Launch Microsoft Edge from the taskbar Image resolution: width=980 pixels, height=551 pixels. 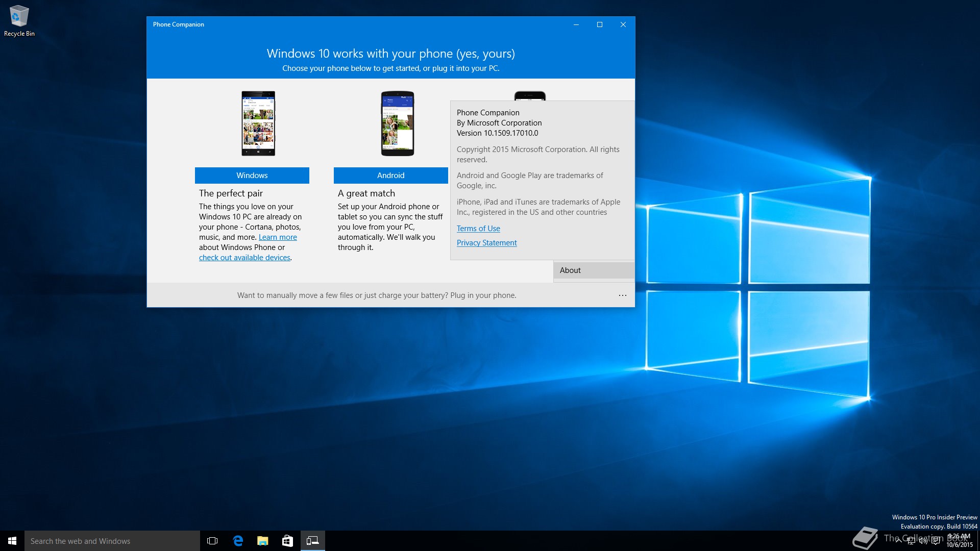[238, 541]
